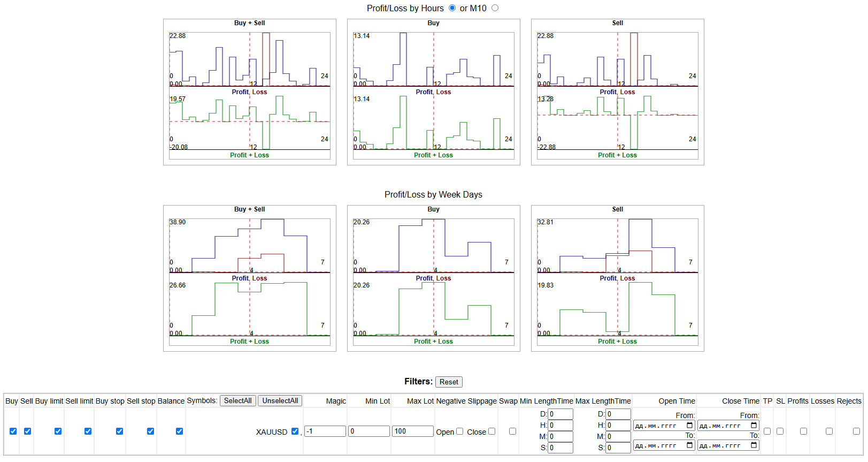Click the Min LengthTime S field

(560, 448)
